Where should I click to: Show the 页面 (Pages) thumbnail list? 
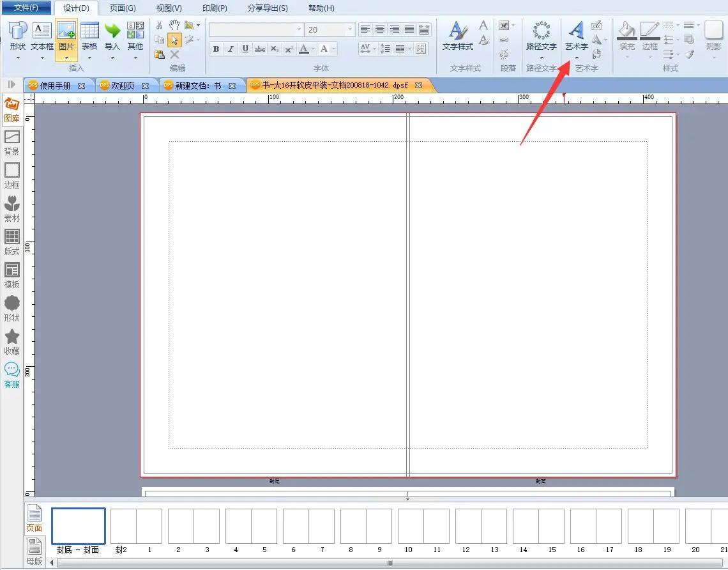tap(34, 518)
